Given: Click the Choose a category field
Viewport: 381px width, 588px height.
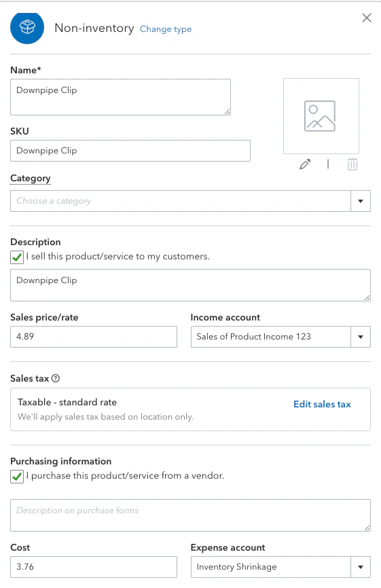Looking at the screenshot, I should coord(181,201).
